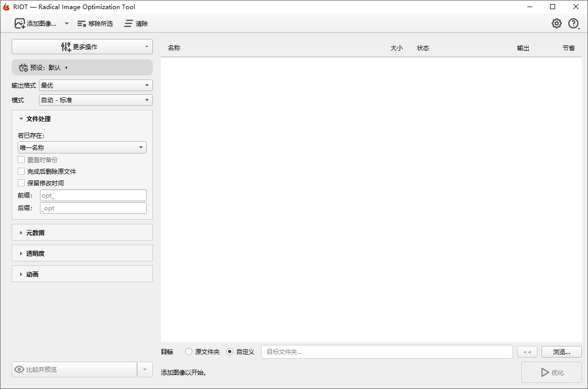Expand the Animation (动画) section
The height and width of the screenshot is (389, 588).
[82, 274]
